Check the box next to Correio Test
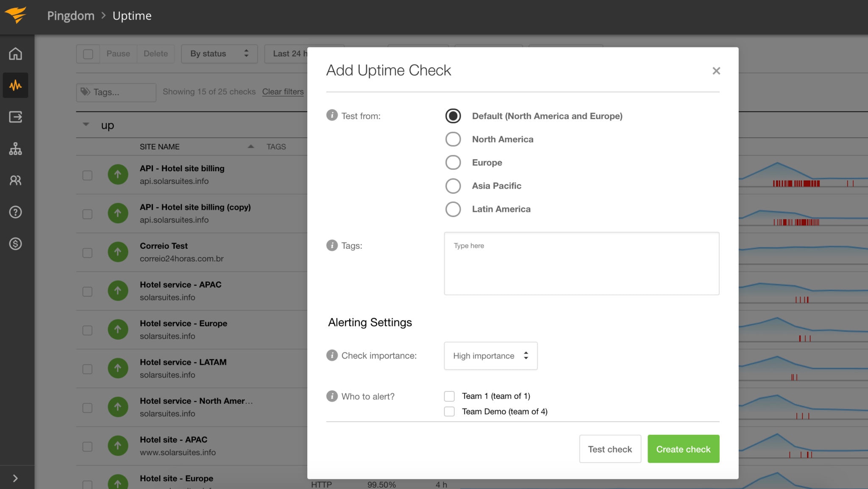The image size is (868, 489). pyautogui.click(x=87, y=252)
